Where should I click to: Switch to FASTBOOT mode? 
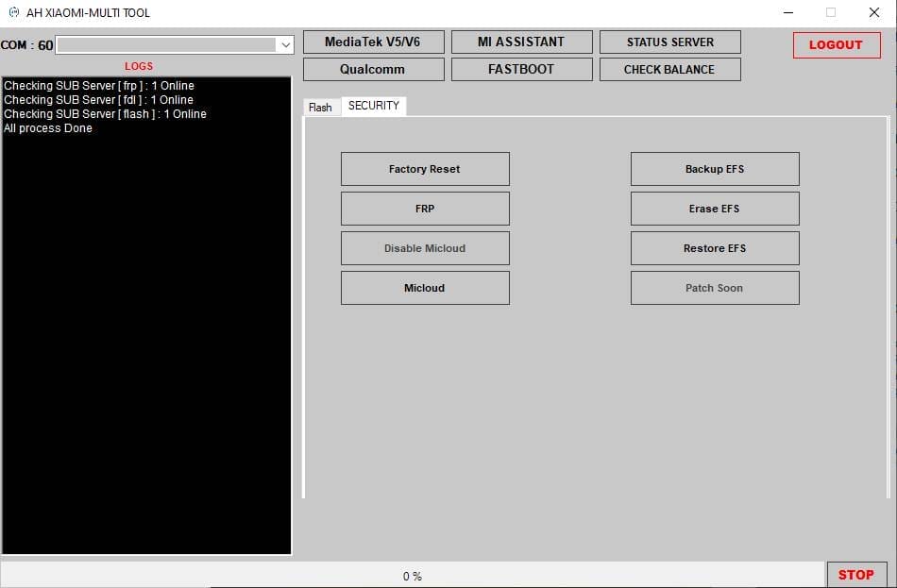click(x=521, y=69)
